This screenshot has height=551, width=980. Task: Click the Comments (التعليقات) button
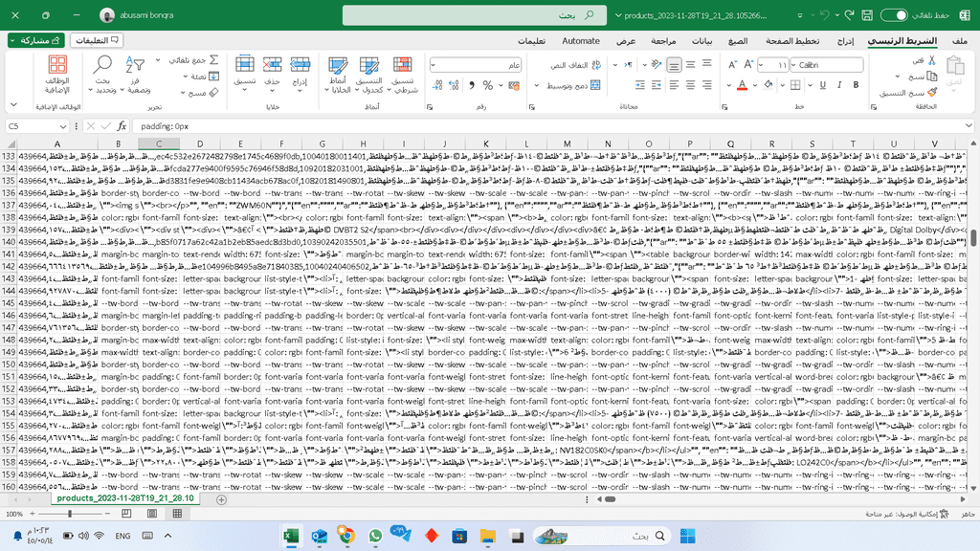[97, 40]
